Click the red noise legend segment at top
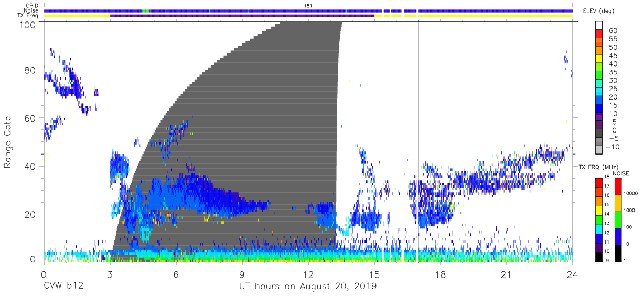The height and width of the screenshot is (297, 644). [x=618, y=186]
